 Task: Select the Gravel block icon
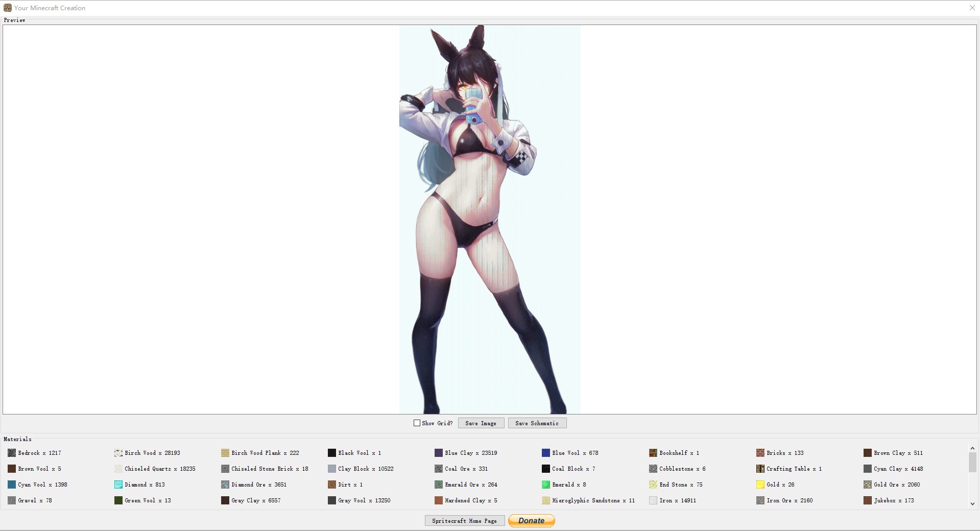point(12,500)
